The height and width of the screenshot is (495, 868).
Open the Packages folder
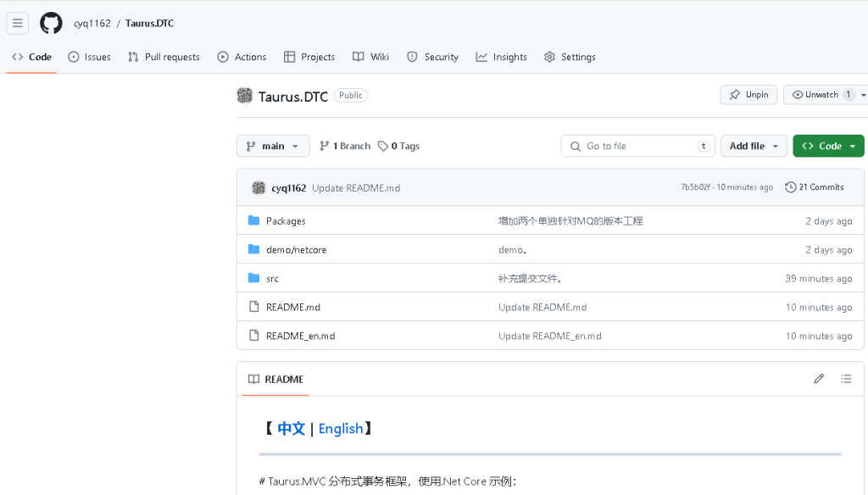point(286,221)
